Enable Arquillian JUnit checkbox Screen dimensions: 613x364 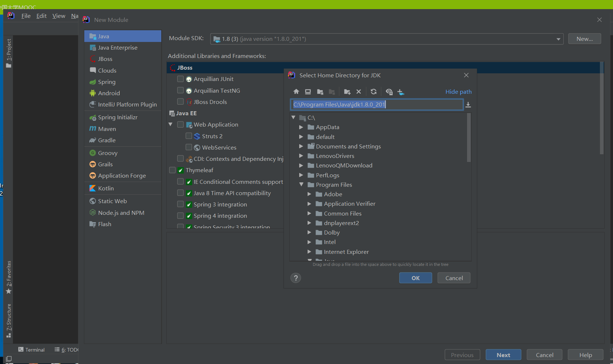coord(180,79)
